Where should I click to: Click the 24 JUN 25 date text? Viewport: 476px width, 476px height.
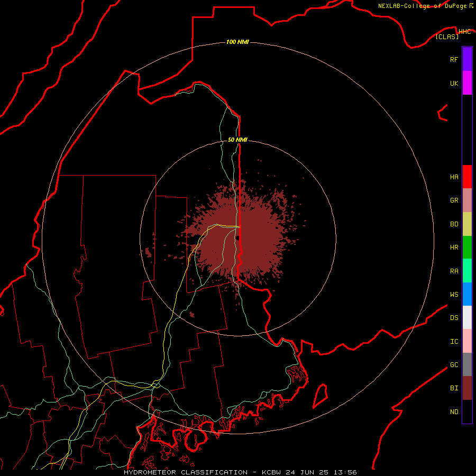pos(307,472)
